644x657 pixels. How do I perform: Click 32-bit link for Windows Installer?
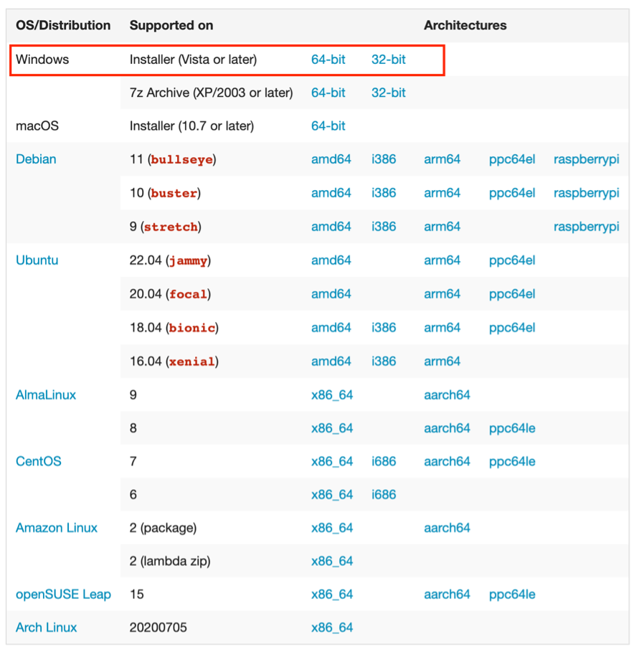(x=388, y=60)
